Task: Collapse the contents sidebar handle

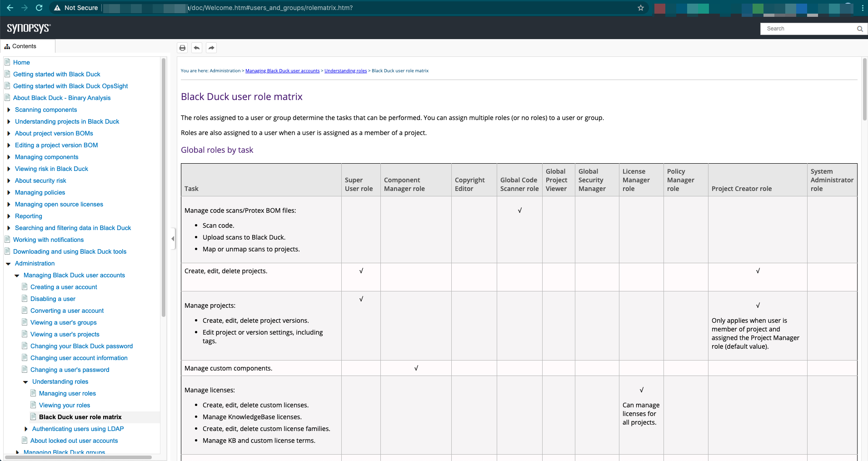Action: click(x=173, y=239)
